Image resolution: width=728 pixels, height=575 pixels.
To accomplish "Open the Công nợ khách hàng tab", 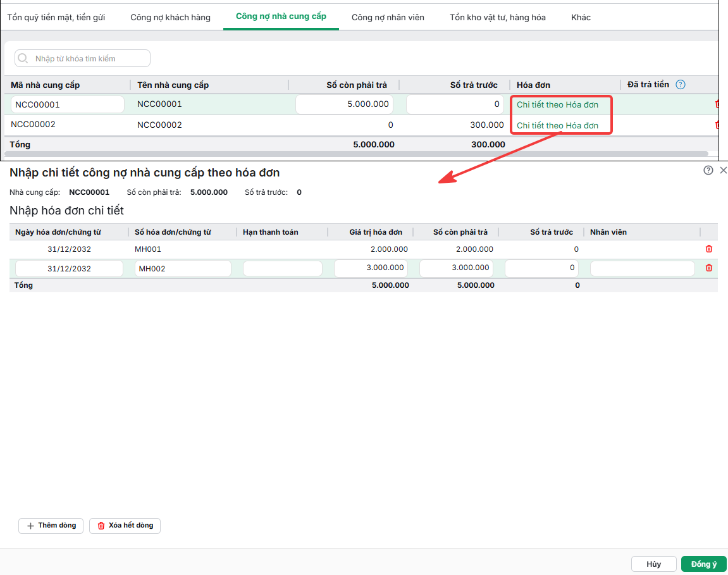I will (170, 18).
